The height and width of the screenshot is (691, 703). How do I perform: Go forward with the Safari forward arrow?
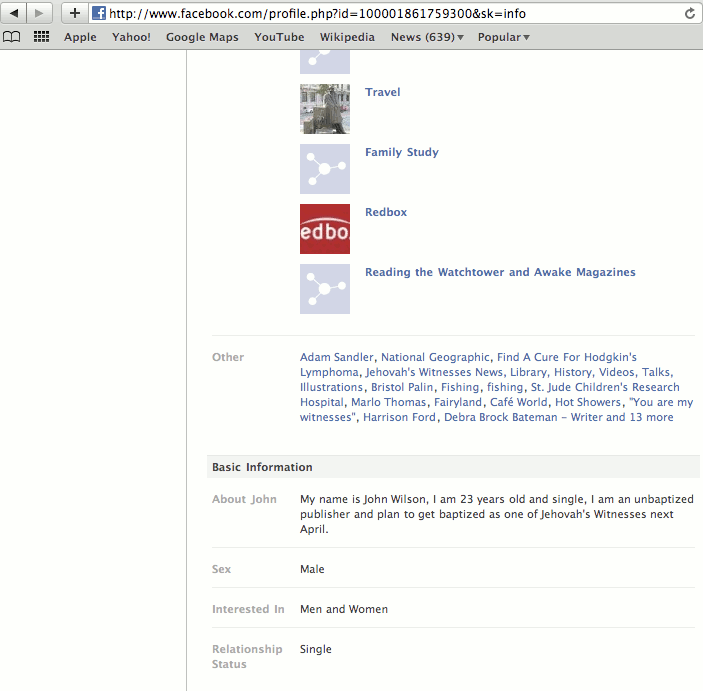(x=39, y=13)
